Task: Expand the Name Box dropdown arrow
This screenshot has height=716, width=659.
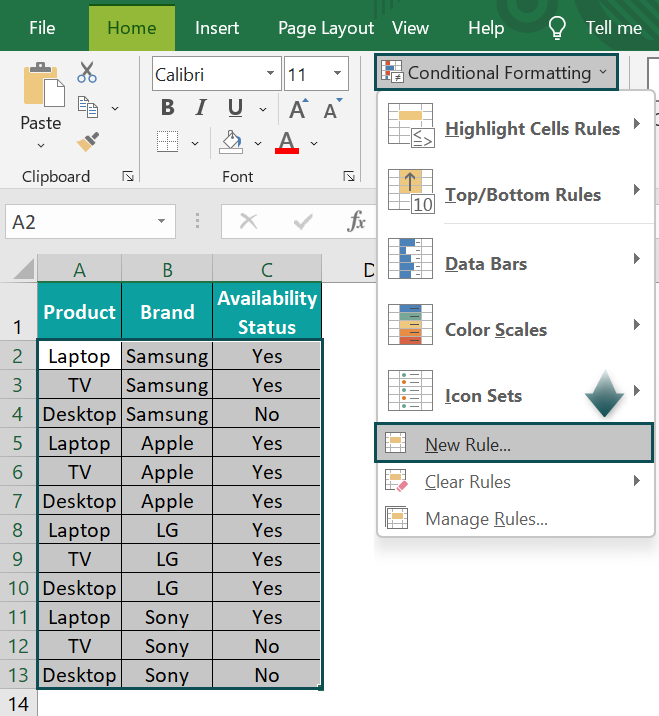Action: [x=161, y=221]
